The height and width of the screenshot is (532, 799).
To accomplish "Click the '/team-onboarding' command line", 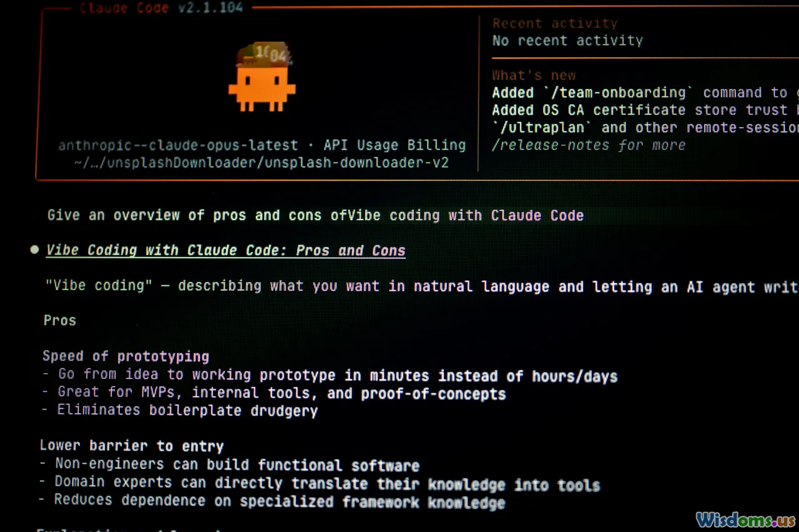I will tap(645, 93).
